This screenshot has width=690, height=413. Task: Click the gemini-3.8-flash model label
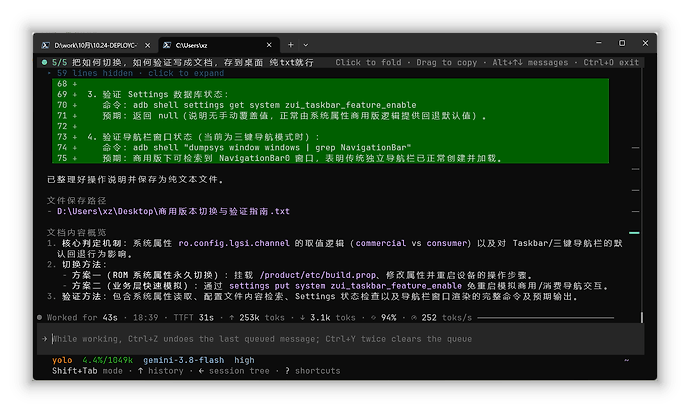(184, 360)
